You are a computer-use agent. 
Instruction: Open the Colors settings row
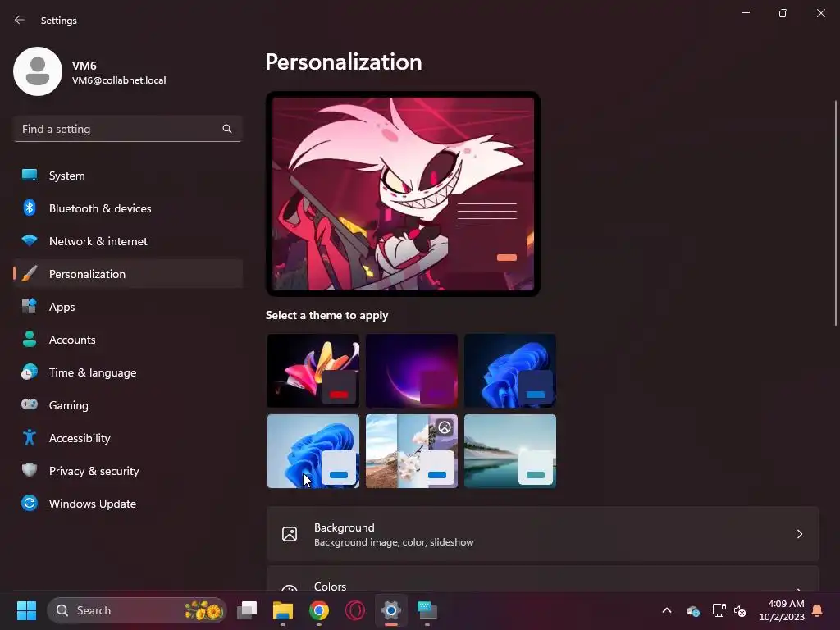pos(543,578)
